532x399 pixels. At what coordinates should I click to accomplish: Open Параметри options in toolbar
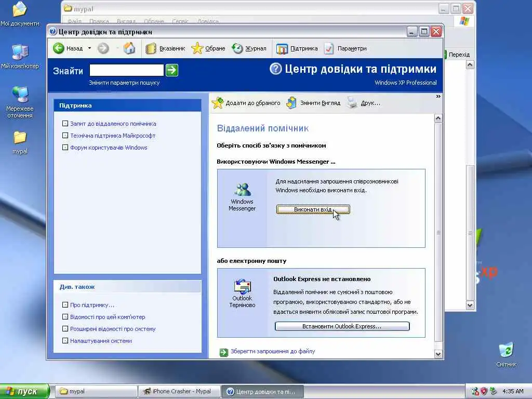[345, 48]
